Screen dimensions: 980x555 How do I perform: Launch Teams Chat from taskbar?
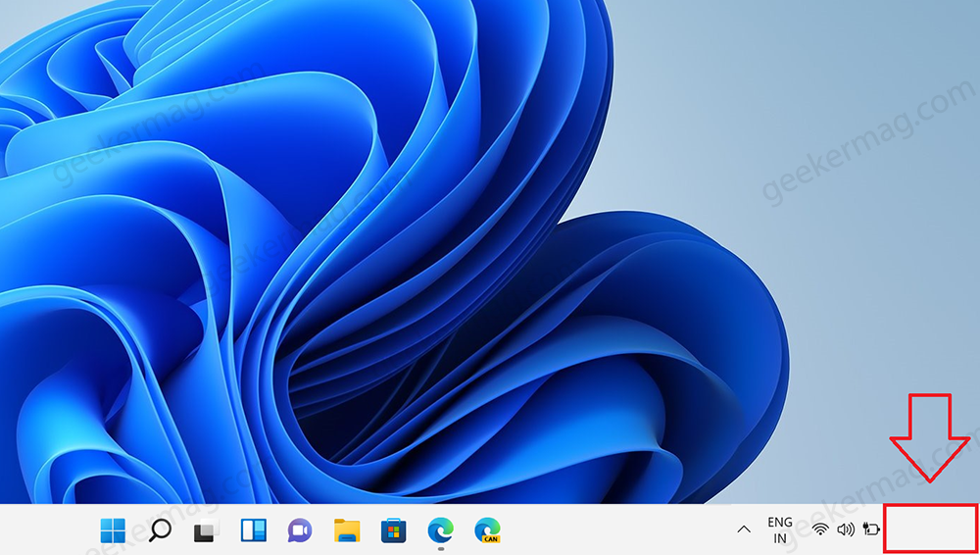[300, 530]
